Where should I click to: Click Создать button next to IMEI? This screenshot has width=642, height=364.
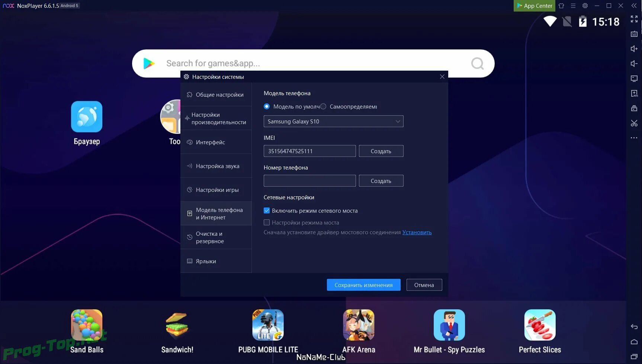coord(381,151)
